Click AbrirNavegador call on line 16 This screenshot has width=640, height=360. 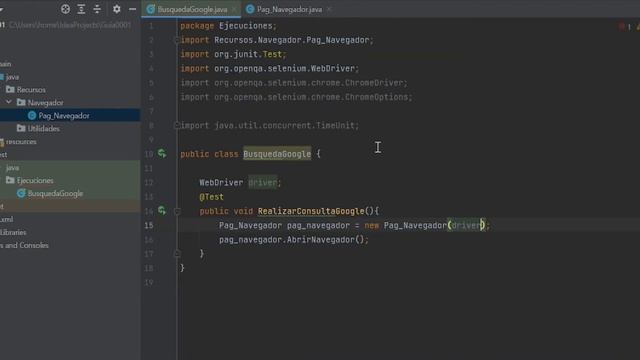[x=320, y=240]
